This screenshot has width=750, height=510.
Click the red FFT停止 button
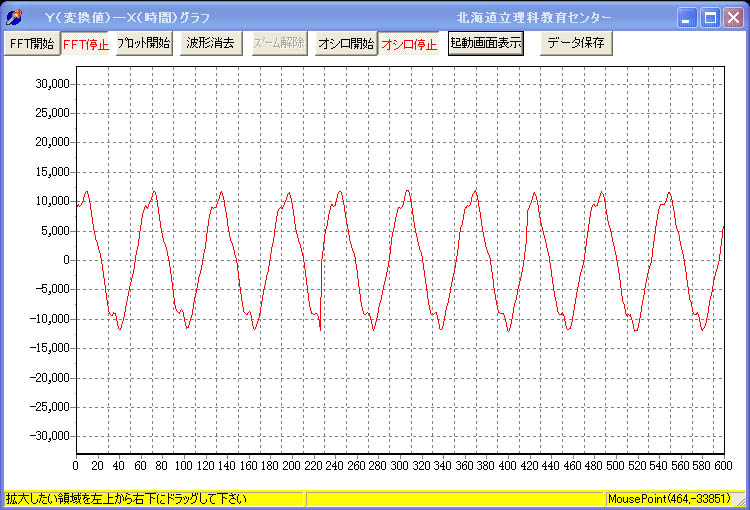point(86,44)
